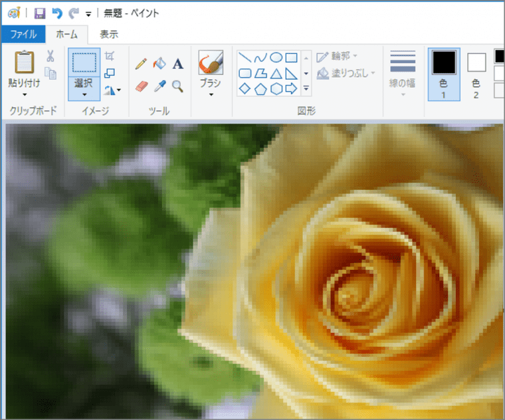Expand the 選択 dropdown arrow

[x=84, y=94]
